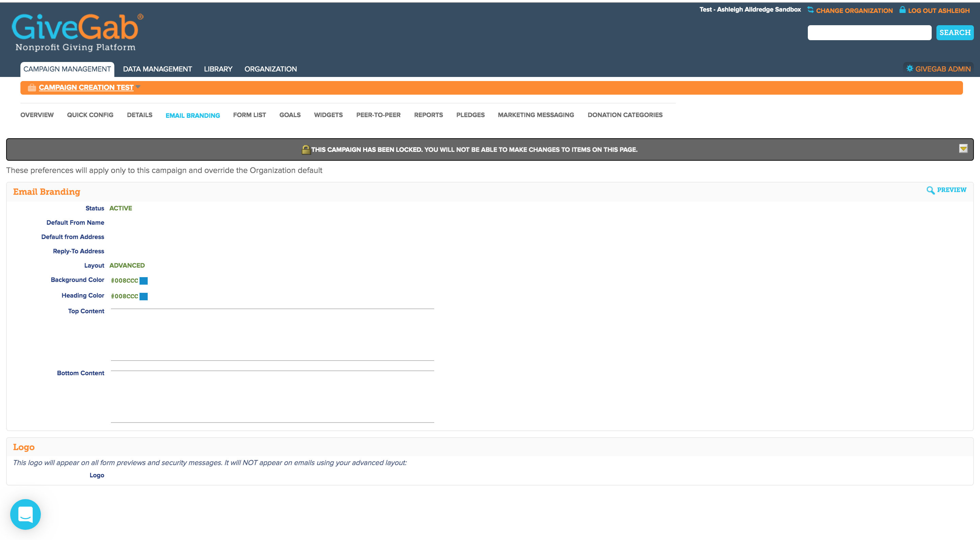Viewport: 980px width, 540px height.
Task: Click the Reply-To Address label
Action: point(78,251)
